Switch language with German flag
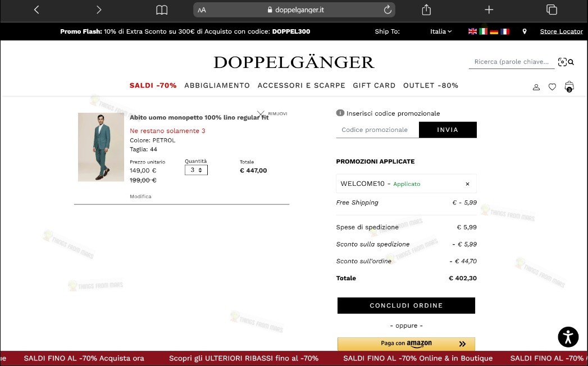Image resolution: width=588 pixels, height=366 pixels. tap(494, 31)
